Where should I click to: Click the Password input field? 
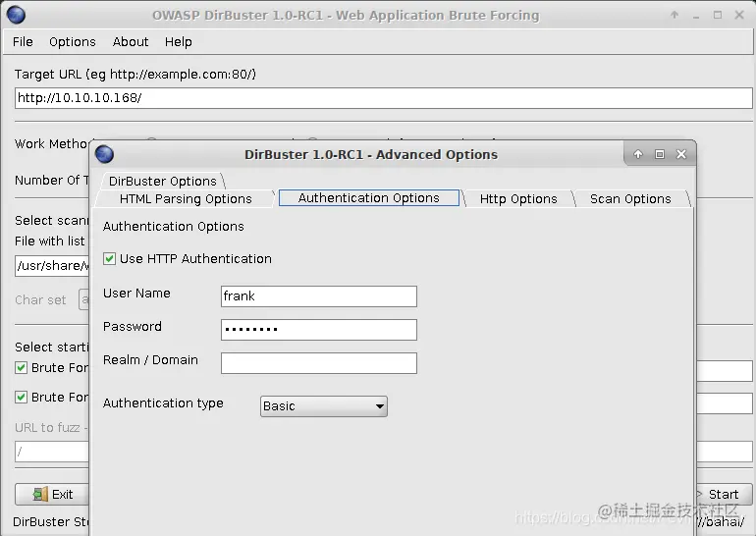(x=319, y=330)
